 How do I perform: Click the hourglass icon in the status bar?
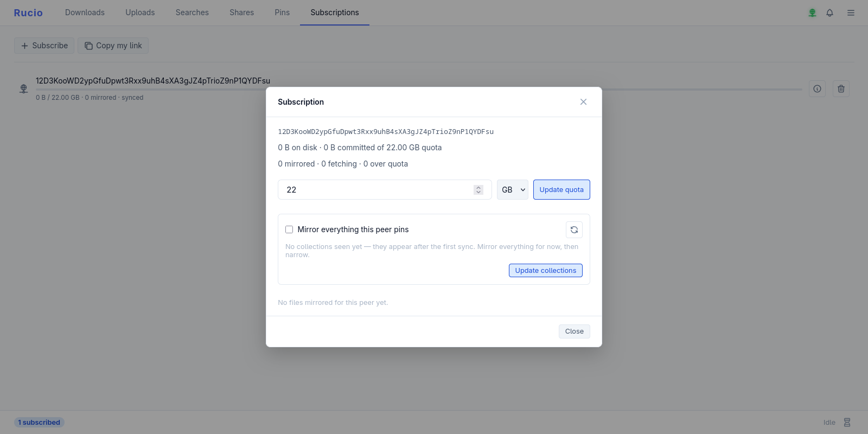[x=847, y=422]
